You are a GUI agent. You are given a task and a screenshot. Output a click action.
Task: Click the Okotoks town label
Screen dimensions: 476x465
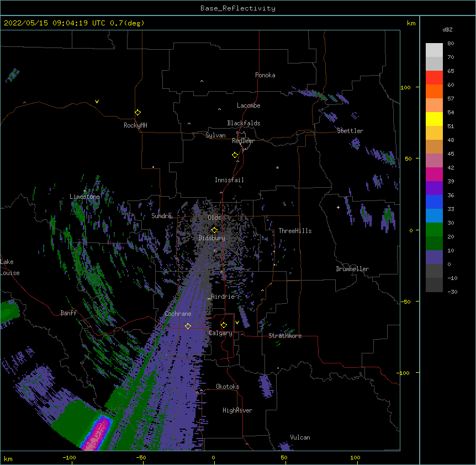point(228,387)
